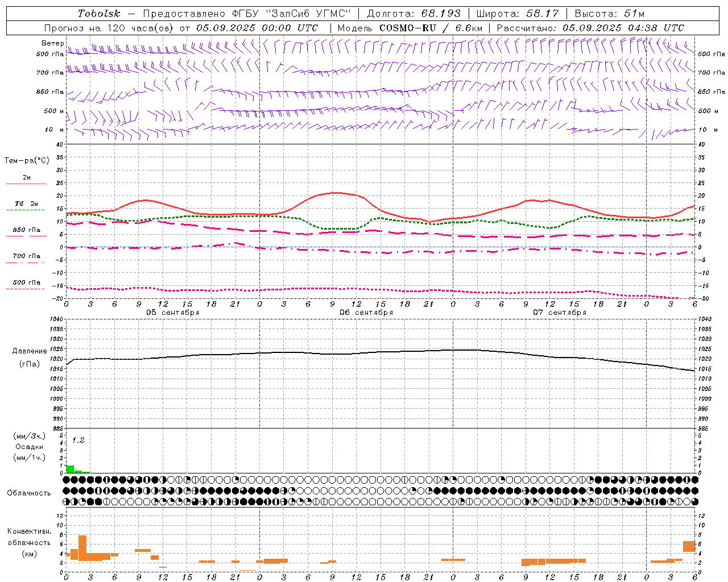This screenshot has height=582, width=728.
Task: Click the Долгота: 68.193 header value
Action: (413, 14)
